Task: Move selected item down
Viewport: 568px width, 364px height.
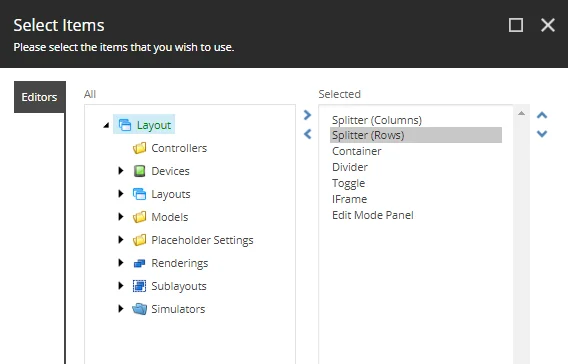Action: click(x=542, y=134)
